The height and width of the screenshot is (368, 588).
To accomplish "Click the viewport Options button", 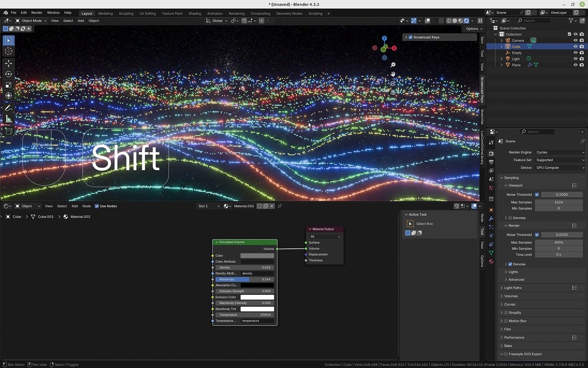I will 472,29.
